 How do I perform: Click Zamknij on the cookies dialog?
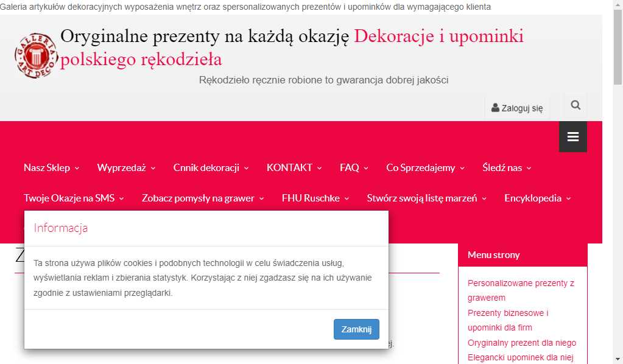[356, 329]
